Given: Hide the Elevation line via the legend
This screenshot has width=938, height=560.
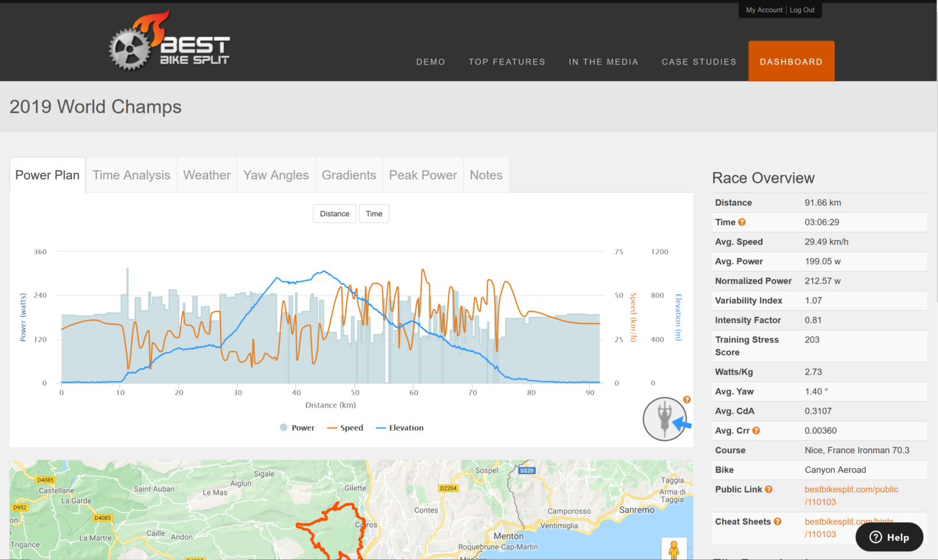Looking at the screenshot, I should [399, 427].
